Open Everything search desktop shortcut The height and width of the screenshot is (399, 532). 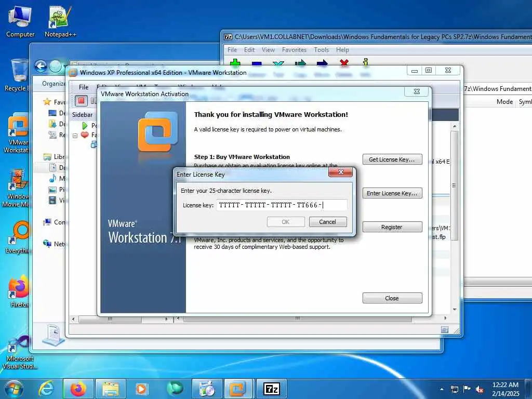tap(17, 237)
